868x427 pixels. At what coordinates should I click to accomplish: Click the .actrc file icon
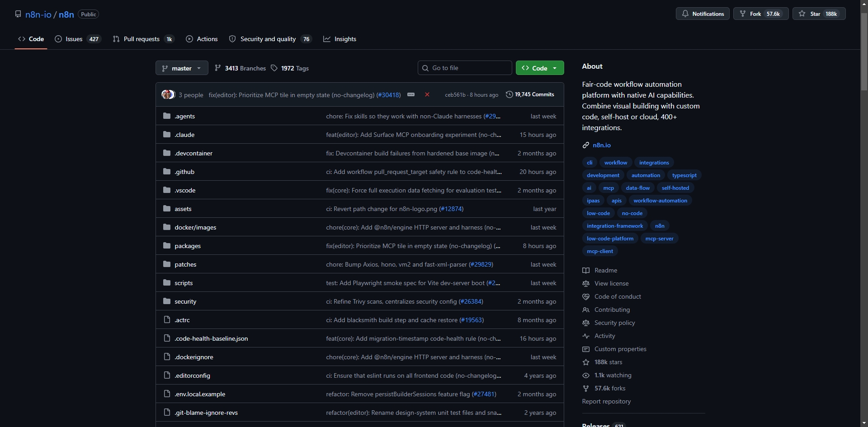167,319
